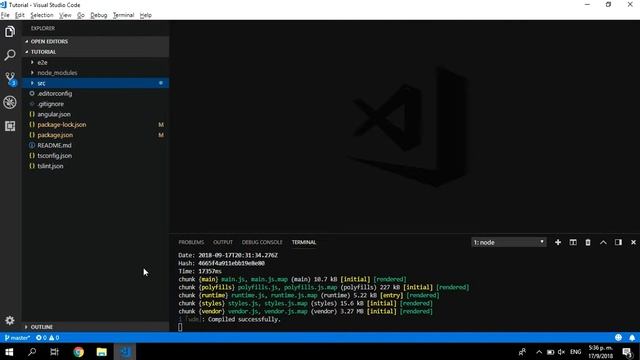This screenshot has height=360, width=640.
Task: Switch to the Output tab
Action: tap(222, 242)
